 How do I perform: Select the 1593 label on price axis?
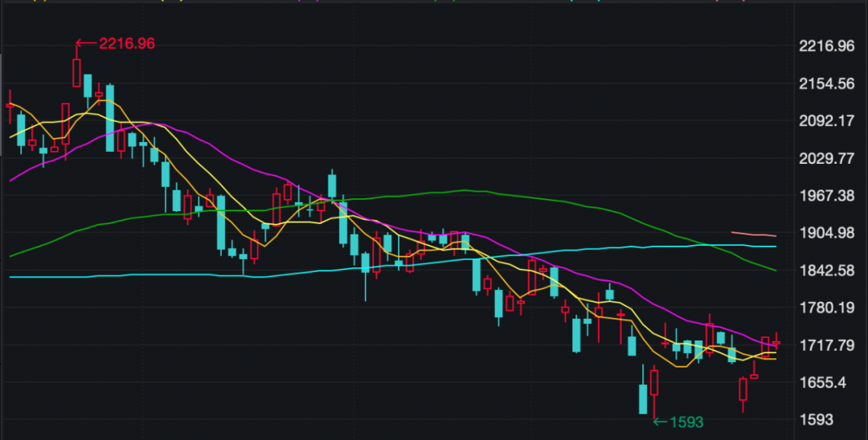pyautogui.click(x=816, y=420)
